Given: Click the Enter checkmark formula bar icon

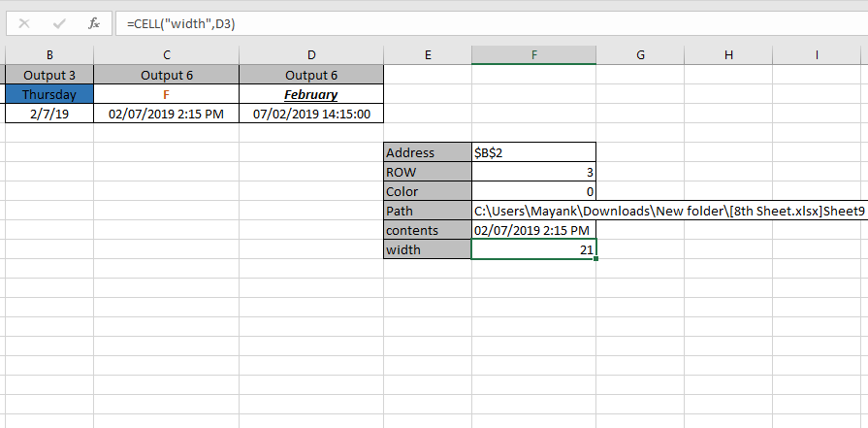Looking at the screenshot, I should click(59, 24).
